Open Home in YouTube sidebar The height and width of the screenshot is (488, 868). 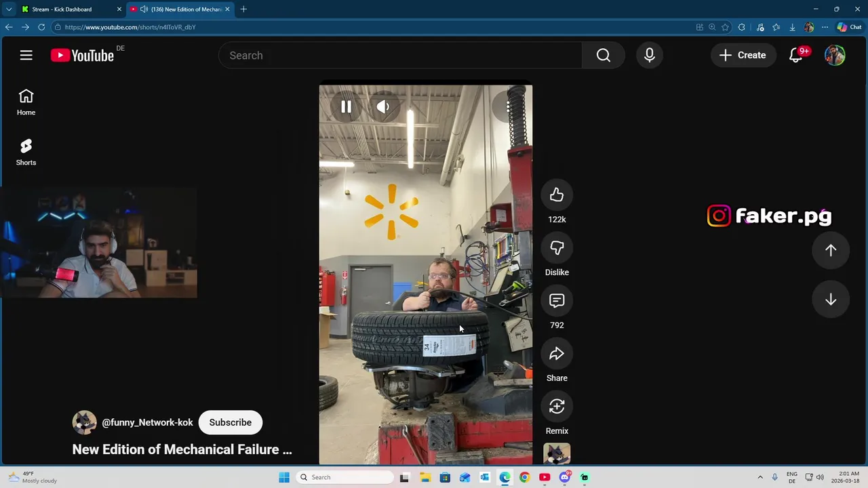pos(26,102)
